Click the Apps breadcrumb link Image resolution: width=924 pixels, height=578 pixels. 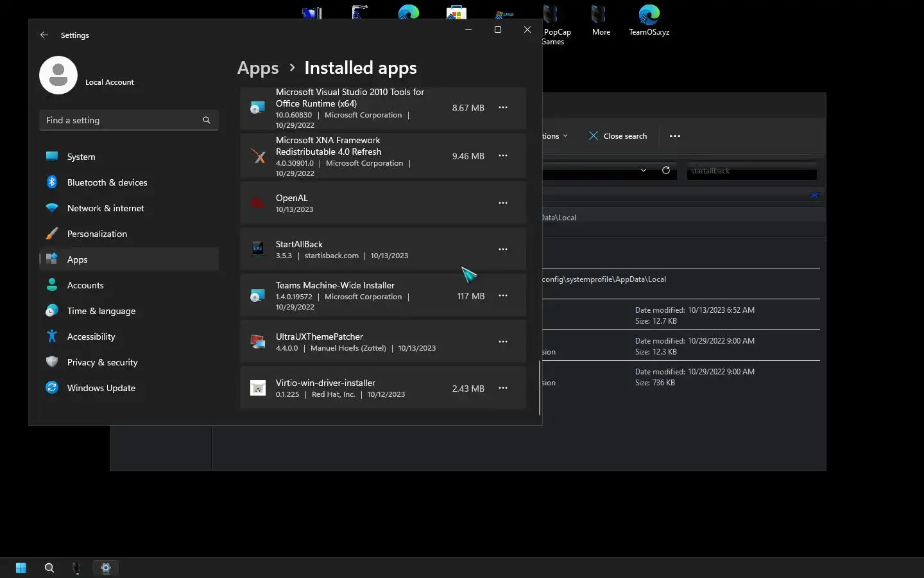pos(258,68)
